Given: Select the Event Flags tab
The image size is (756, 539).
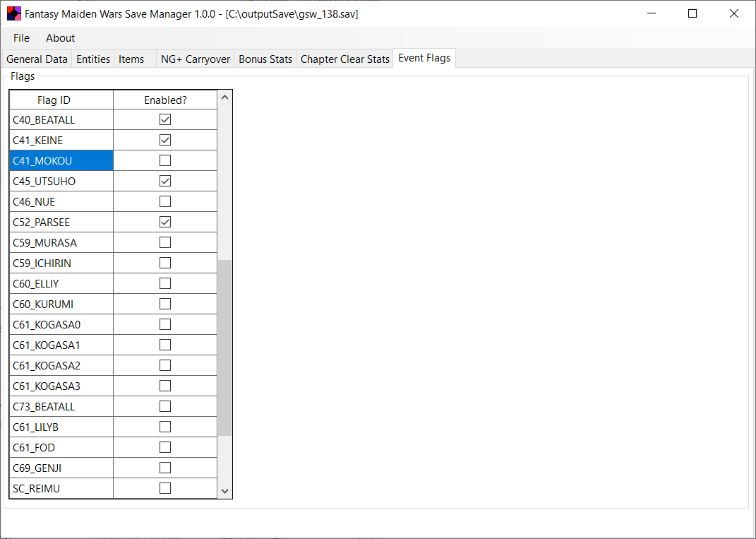Looking at the screenshot, I should [424, 58].
